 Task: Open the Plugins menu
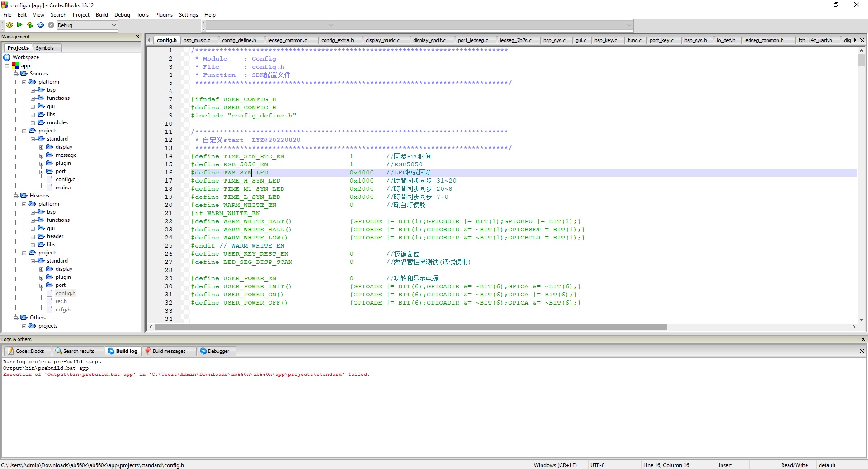click(x=164, y=15)
